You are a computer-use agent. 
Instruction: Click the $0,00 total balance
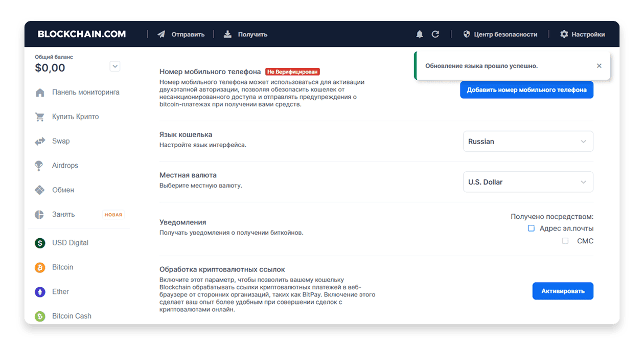50,68
